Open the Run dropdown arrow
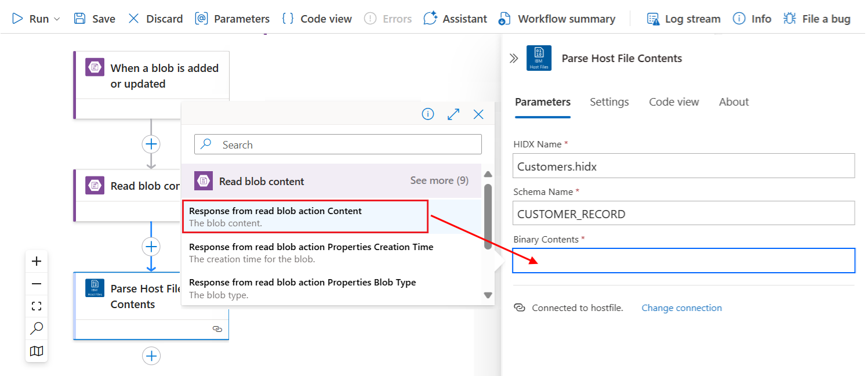This screenshot has width=868, height=376. (57, 19)
